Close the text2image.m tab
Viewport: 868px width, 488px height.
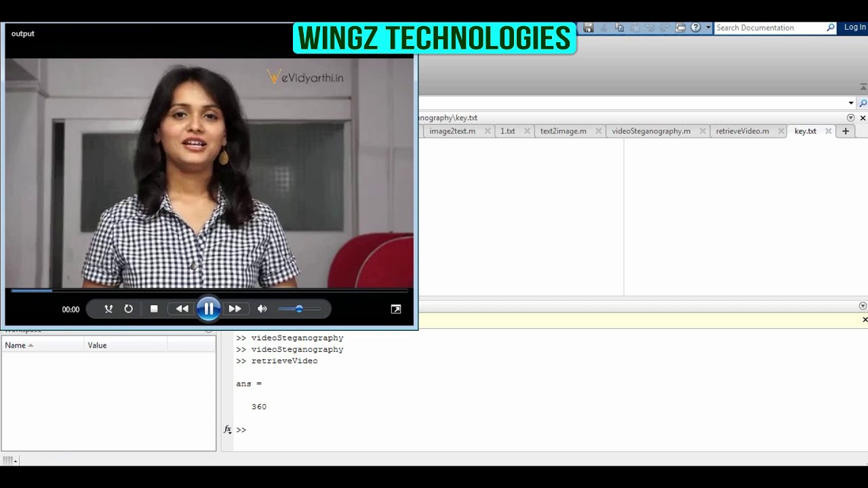pos(598,131)
